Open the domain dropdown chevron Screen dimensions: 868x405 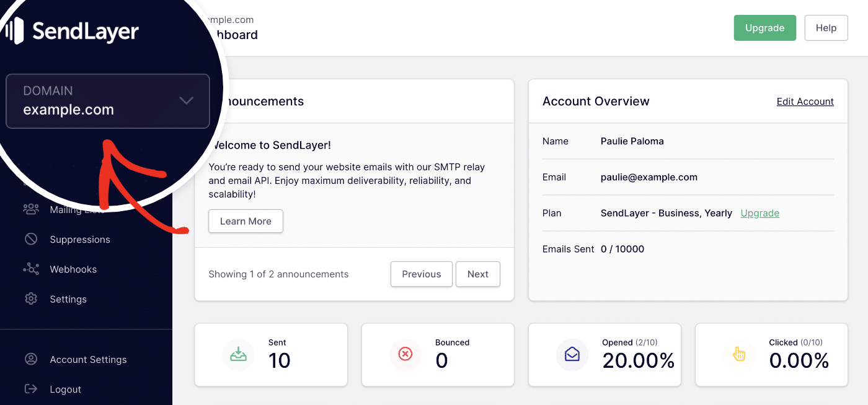pyautogui.click(x=186, y=101)
